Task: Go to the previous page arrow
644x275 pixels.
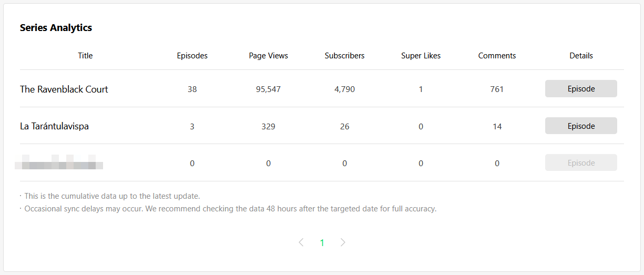Action: coord(301,242)
